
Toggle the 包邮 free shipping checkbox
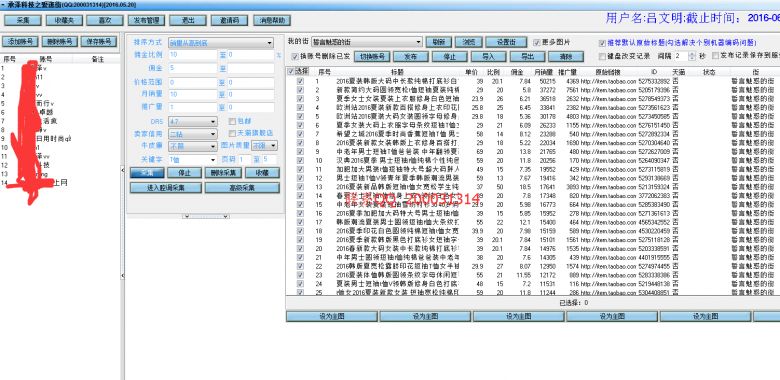(x=232, y=121)
